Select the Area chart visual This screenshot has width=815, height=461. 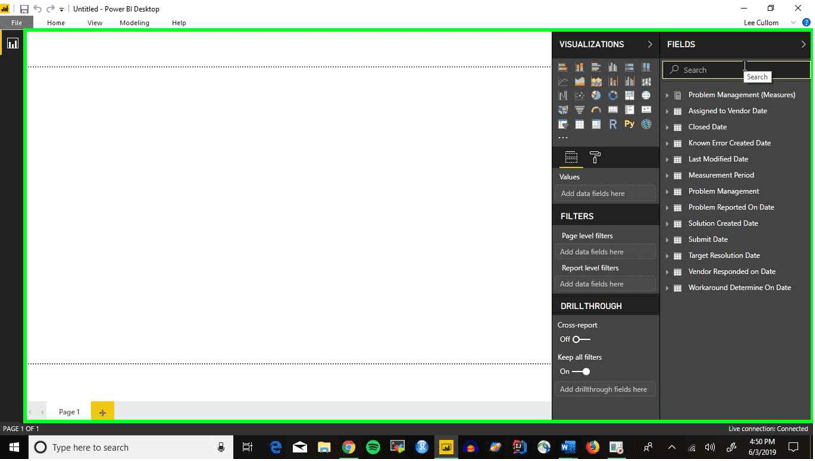click(580, 82)
